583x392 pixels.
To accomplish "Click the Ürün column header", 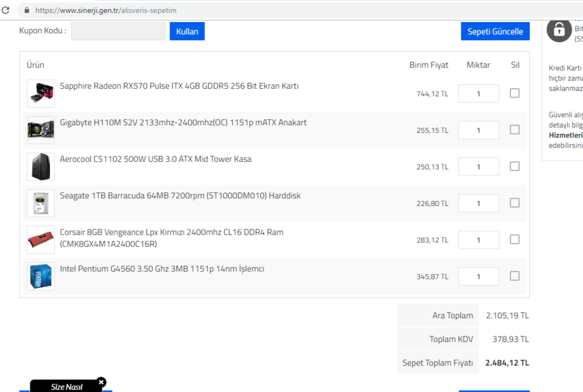I will pos(36,65).
